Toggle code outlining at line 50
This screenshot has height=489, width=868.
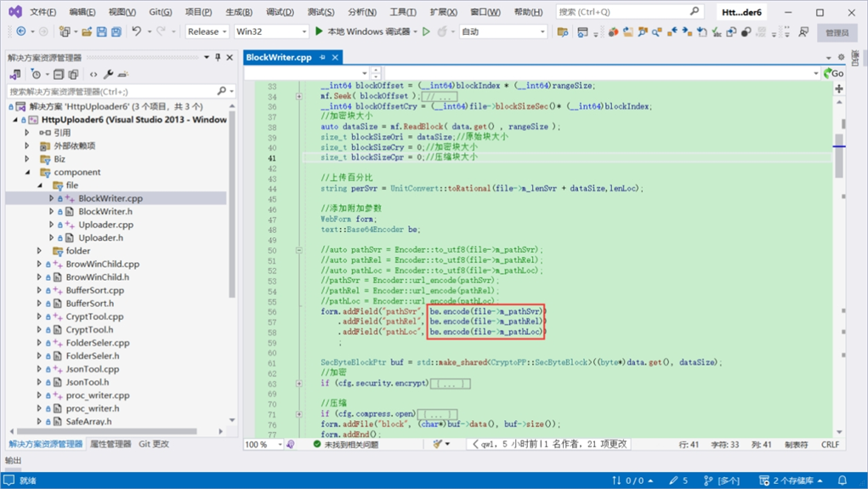pos(299,250)
